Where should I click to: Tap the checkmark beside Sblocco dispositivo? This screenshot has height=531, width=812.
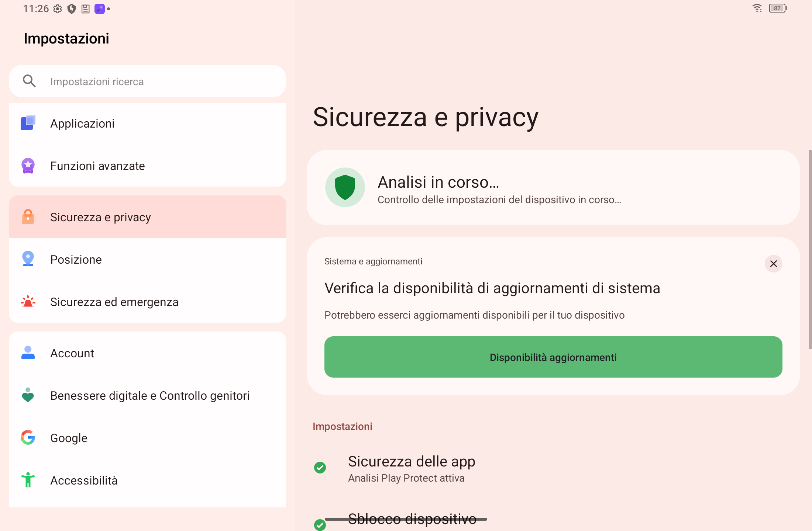(x=320, y=525)
